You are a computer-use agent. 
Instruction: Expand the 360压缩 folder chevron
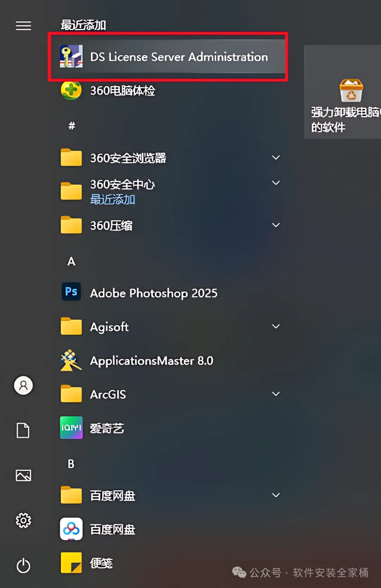point(276,225)
